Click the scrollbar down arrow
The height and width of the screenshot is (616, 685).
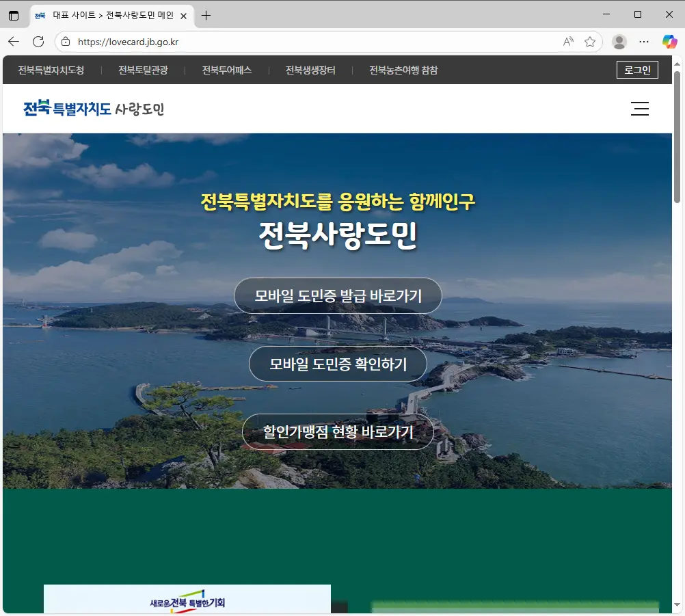point(677,604)
